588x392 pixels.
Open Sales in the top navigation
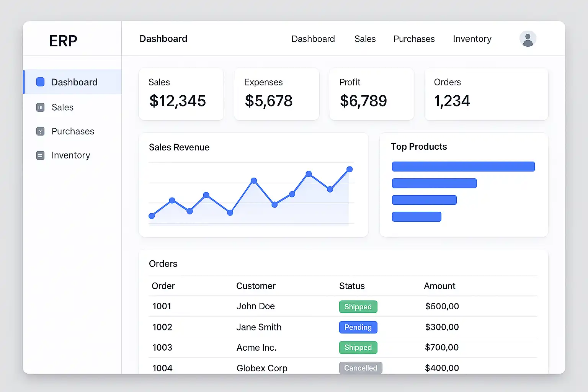[x=365, y=39]
